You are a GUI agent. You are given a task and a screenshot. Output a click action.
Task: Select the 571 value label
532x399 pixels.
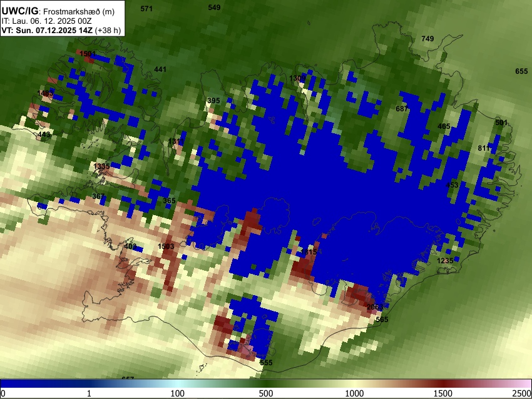coord(146,9)
